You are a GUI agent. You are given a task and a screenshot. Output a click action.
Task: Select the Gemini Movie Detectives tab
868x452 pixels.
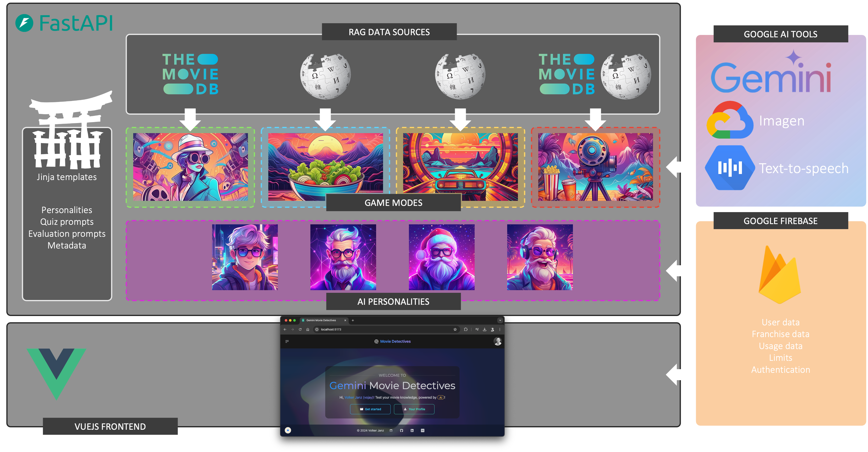tap(321, 321)
